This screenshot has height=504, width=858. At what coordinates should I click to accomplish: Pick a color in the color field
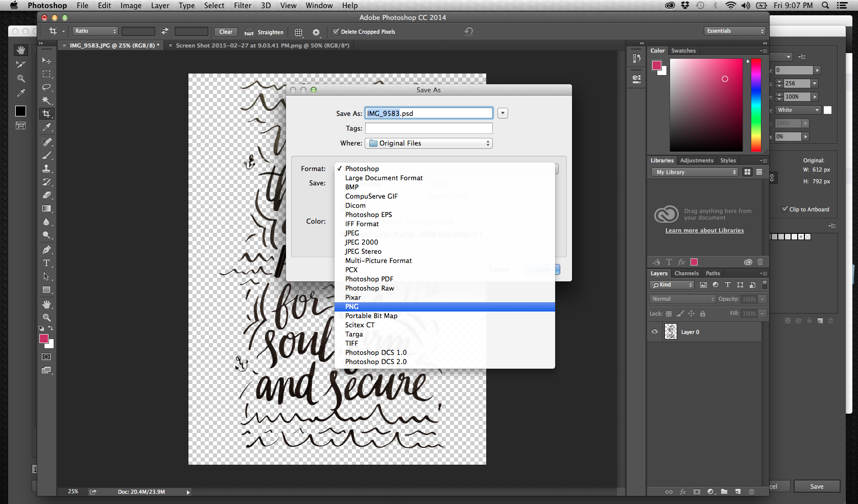coord(706,105)
